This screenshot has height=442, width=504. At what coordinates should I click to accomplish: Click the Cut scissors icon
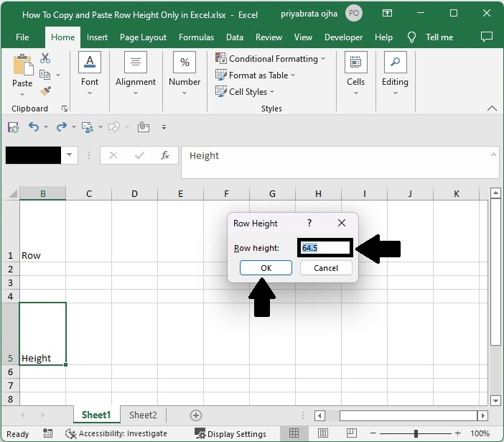coord(45,59)
